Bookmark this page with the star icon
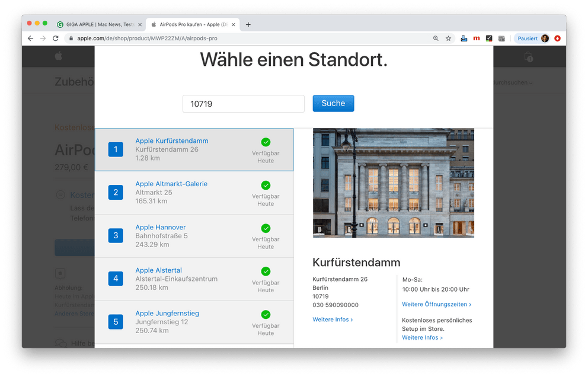This screenshot has width=588, height=377. tap(448, 39)
